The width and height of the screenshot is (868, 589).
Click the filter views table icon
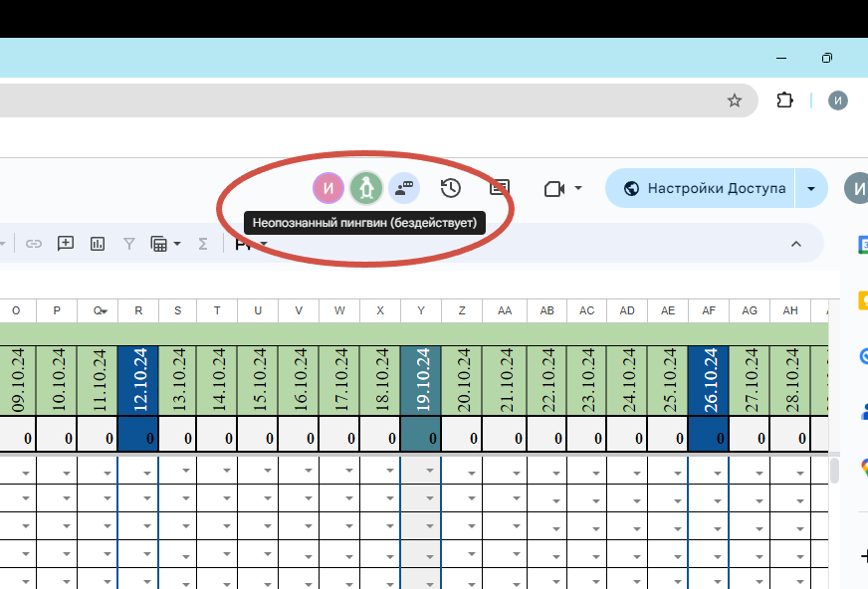(159, 244)
